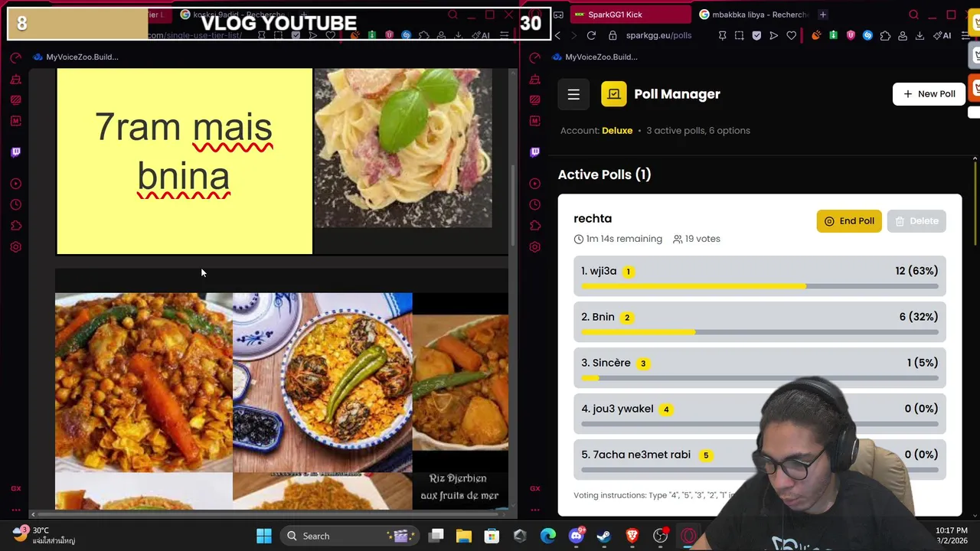
Task: Open the pink shield U extension
Action: [851, 35]
